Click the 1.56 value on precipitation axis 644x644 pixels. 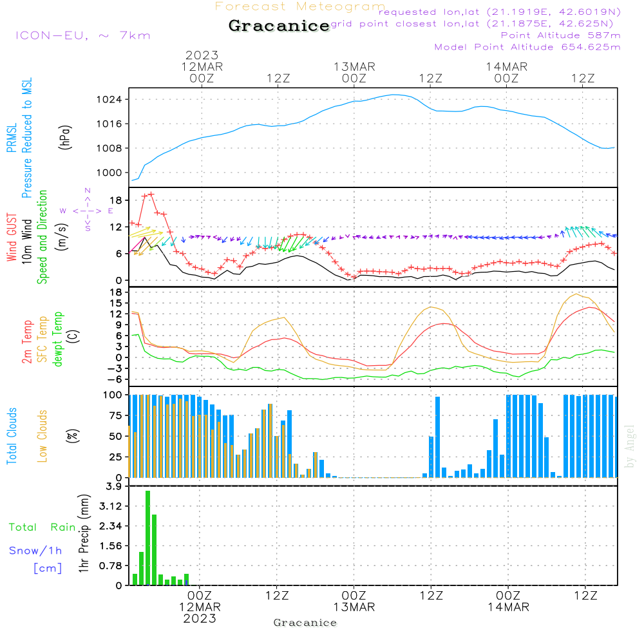point(111,546)
